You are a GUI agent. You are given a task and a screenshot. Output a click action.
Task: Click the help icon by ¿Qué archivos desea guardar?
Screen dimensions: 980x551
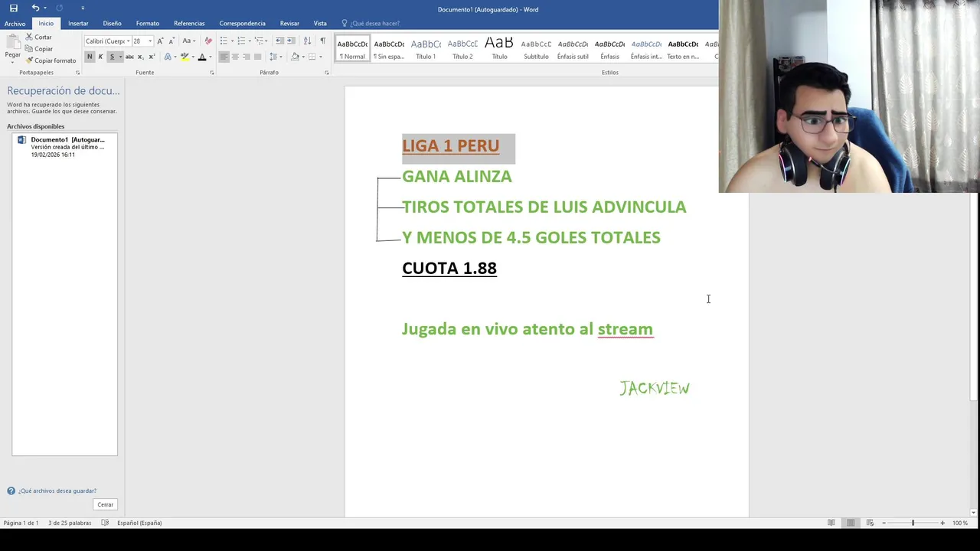[11, 491]
